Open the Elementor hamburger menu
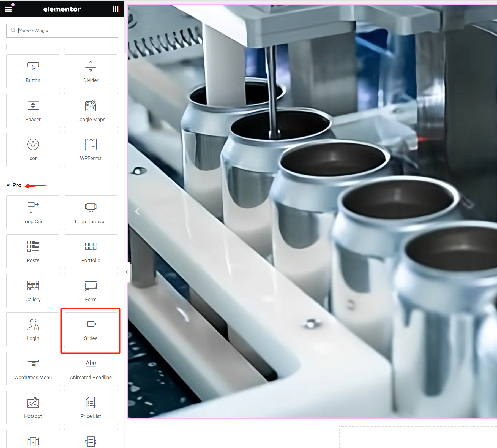 pos(8,9)
